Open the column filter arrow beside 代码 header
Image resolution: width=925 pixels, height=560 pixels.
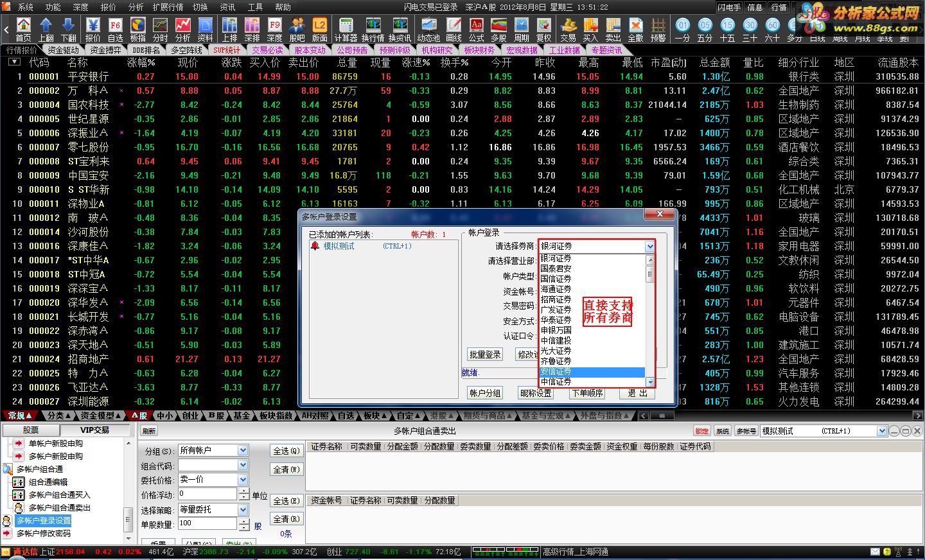[15, 62]
